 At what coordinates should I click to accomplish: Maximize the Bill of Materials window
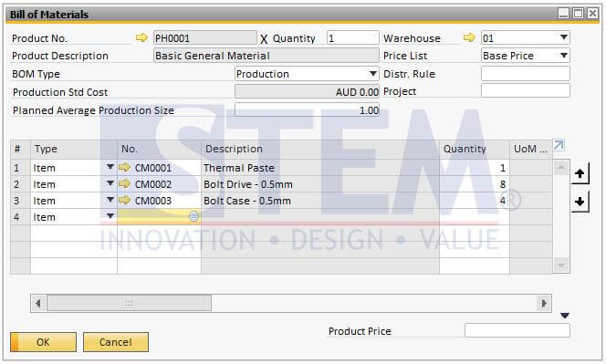click(x=579, y=14)
